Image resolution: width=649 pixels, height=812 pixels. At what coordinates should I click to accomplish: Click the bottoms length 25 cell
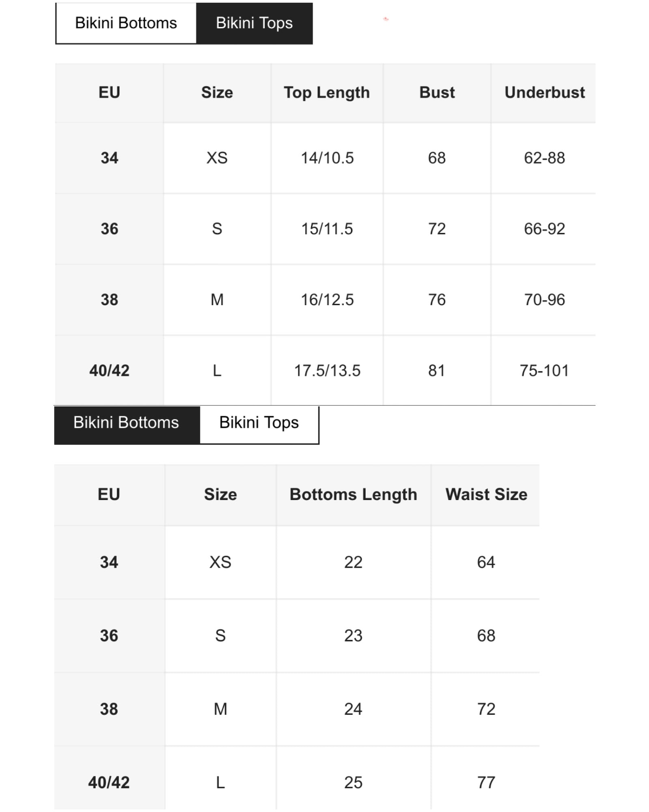coord(353,782)
